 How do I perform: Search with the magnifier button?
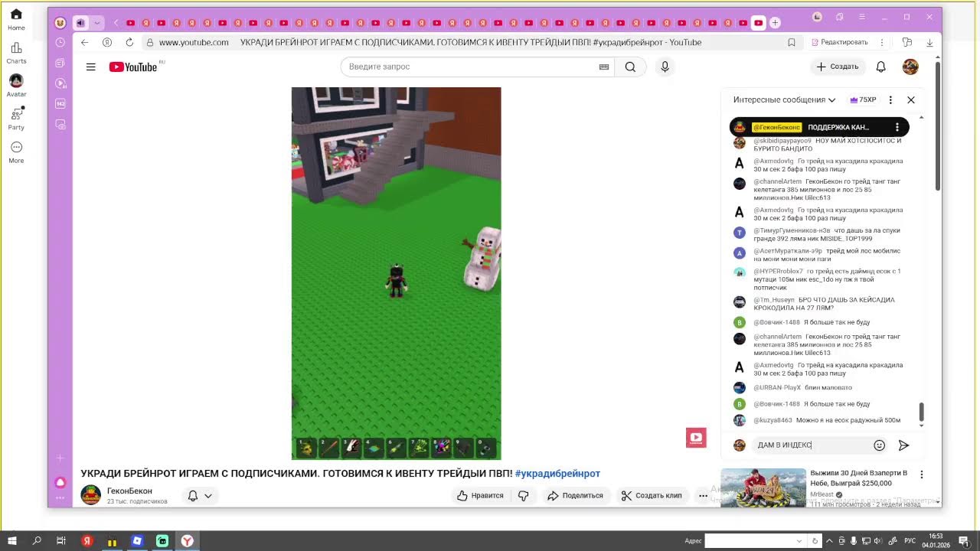(x=630, y=67)
